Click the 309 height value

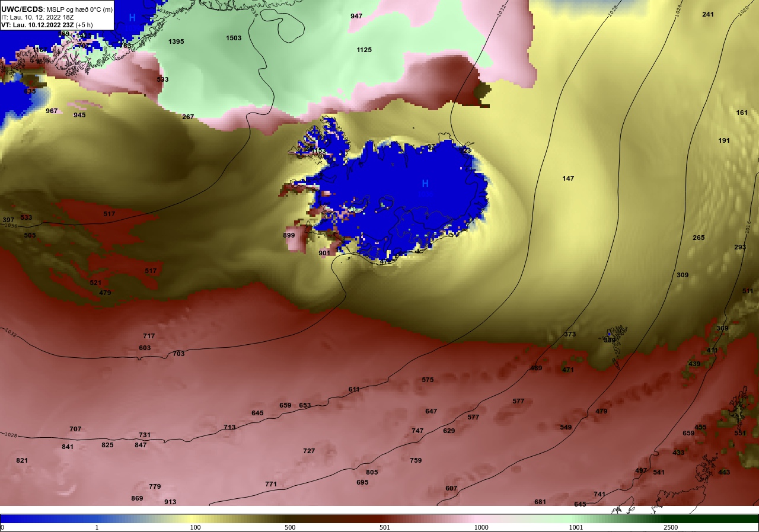[683, 275]
